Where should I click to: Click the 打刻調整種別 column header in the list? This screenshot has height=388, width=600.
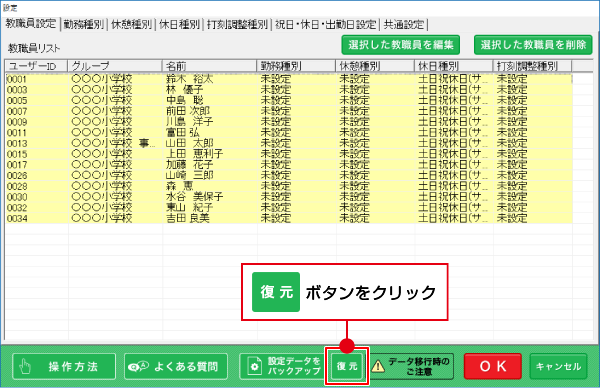pos(532,66)
